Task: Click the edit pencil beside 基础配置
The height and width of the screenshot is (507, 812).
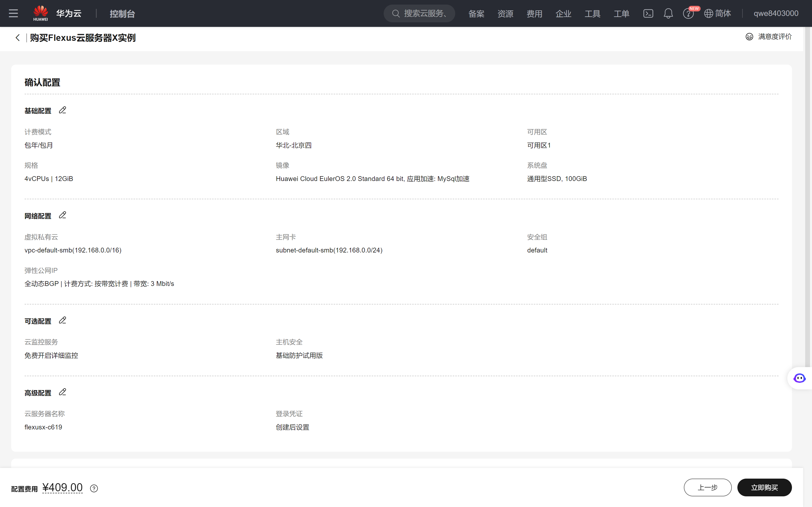Action: point(62,110)
